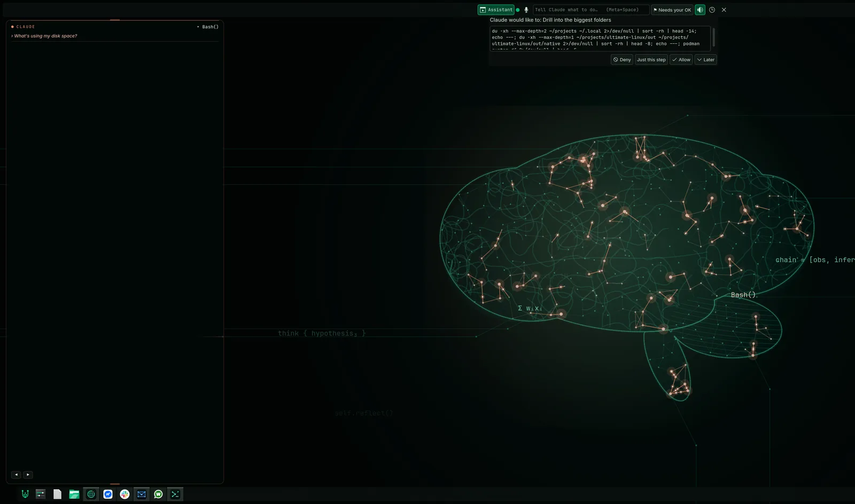Open the green W chat bubble icon in the taskbar
855x504 pixels.
point(158,494)
